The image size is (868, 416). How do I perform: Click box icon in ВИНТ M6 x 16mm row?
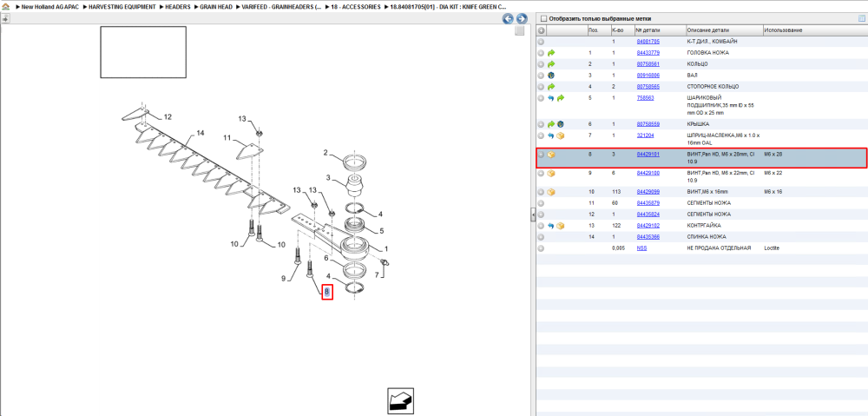coord(551,192)
